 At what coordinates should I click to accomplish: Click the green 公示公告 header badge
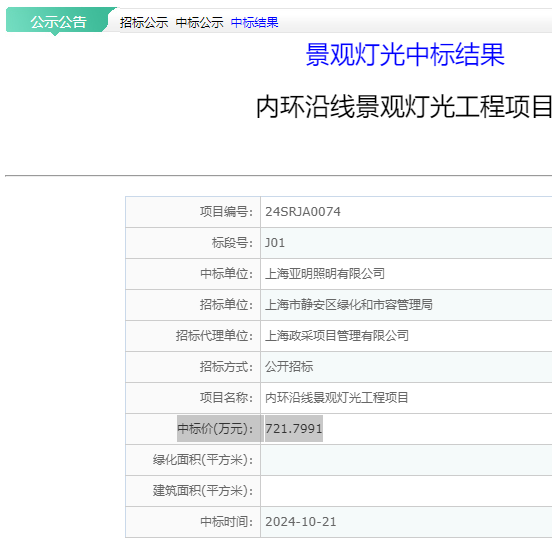59,21
